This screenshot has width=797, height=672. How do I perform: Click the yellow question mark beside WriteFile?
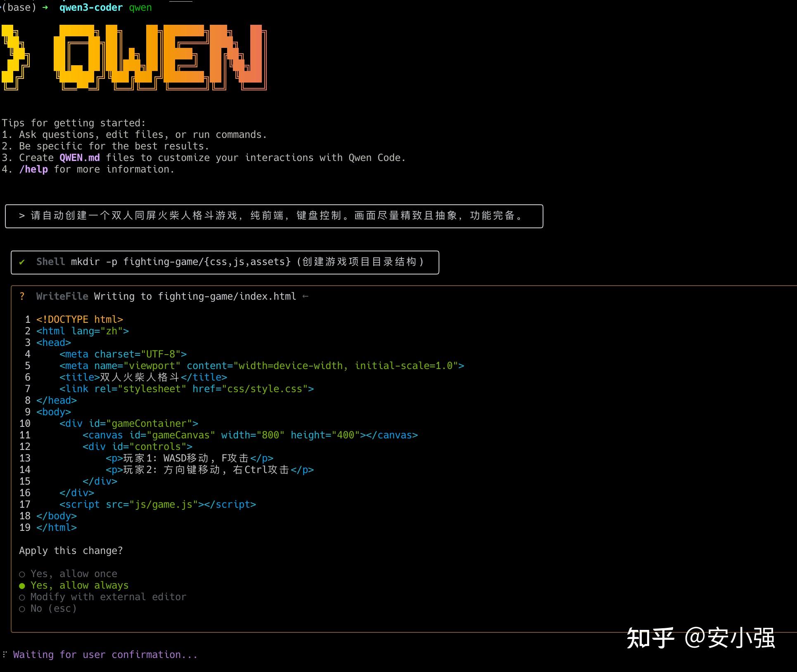[22, 296]
